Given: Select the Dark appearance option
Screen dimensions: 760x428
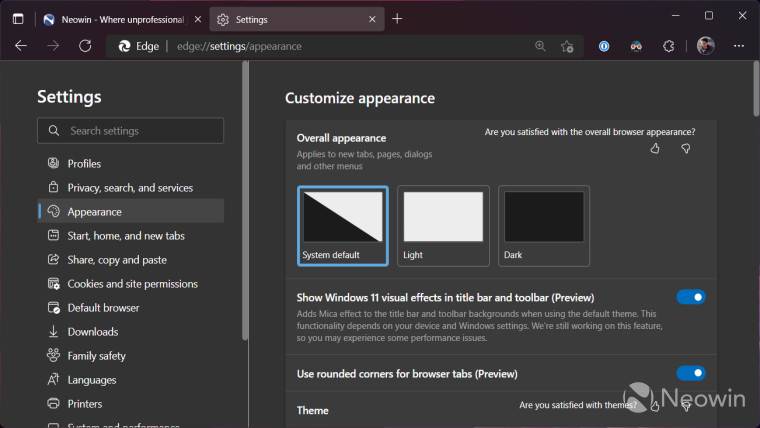Looking at the screenshot, I should [544, 225].
